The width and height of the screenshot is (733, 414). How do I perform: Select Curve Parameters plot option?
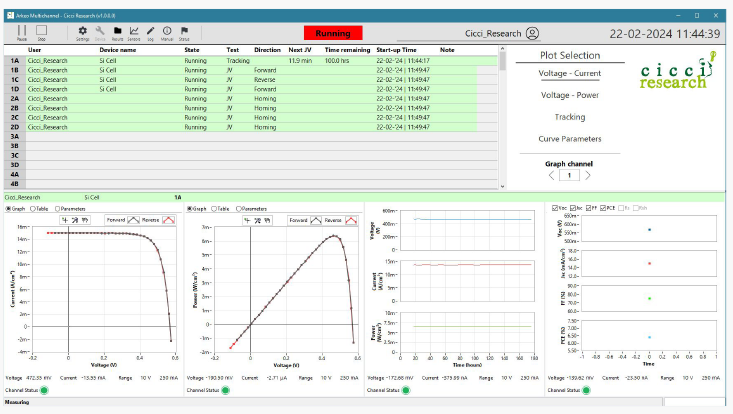[x=569, y=139]
